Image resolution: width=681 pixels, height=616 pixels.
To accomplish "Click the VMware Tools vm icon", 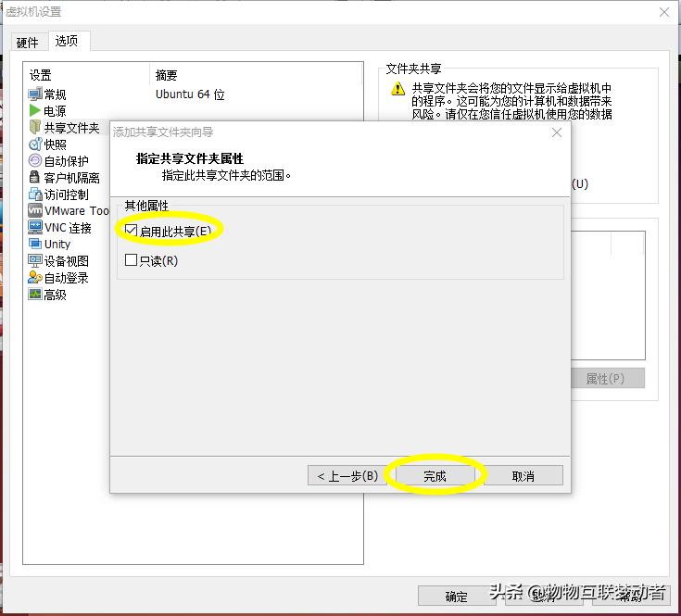I will pos(35,210).
